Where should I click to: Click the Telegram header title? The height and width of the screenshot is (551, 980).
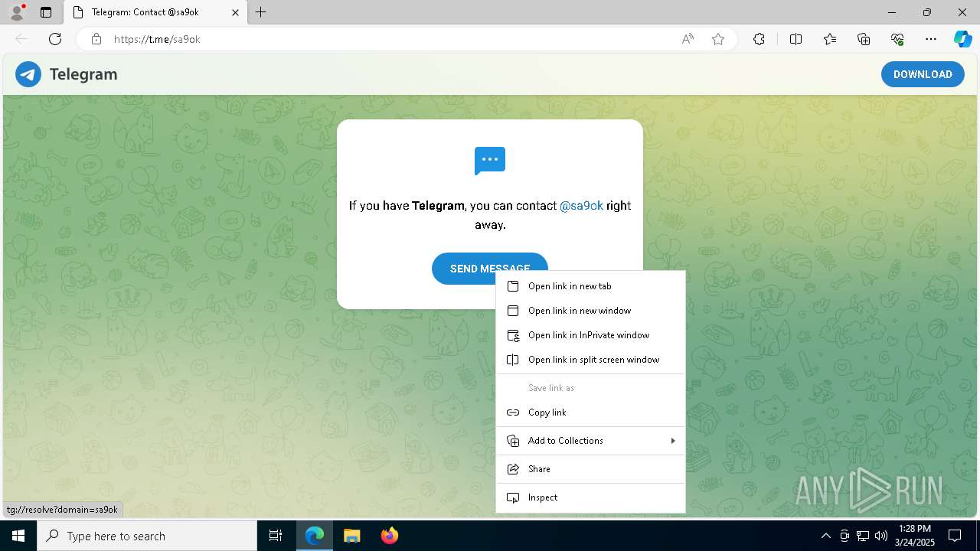tap(83, 74)
